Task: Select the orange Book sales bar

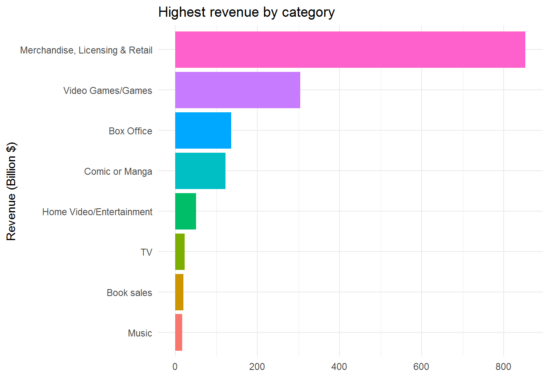Action: click(x=179, y=292)
